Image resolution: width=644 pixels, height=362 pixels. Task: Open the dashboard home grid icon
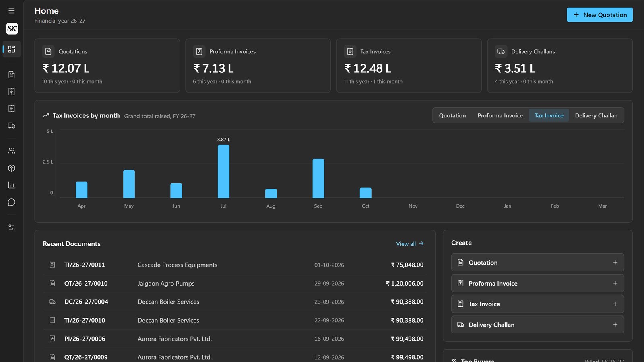12,49
